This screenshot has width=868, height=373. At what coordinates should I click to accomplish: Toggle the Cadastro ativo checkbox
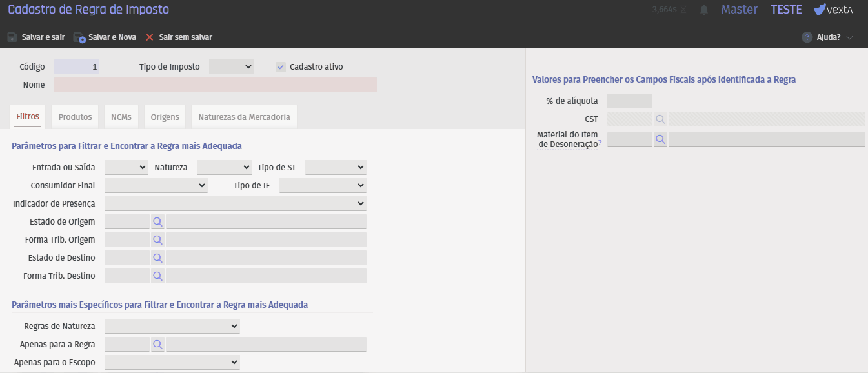[x=281, y=67]
